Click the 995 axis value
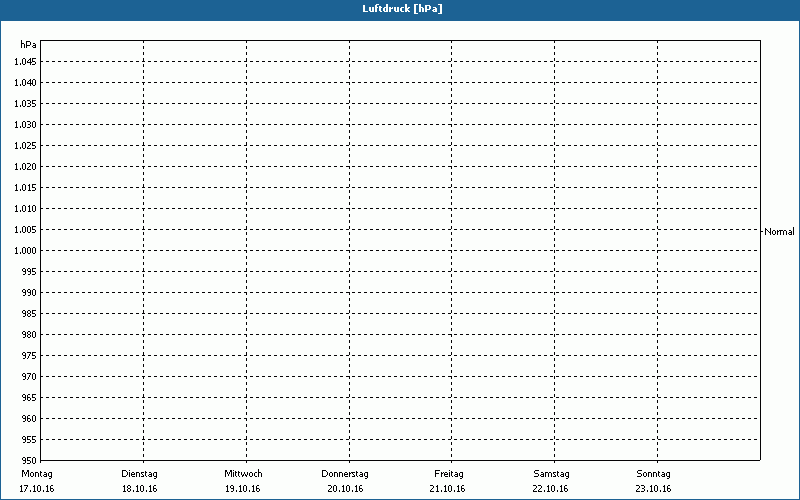Image resolution: width=800 pixels, height=500 pixels. [29, 271]
